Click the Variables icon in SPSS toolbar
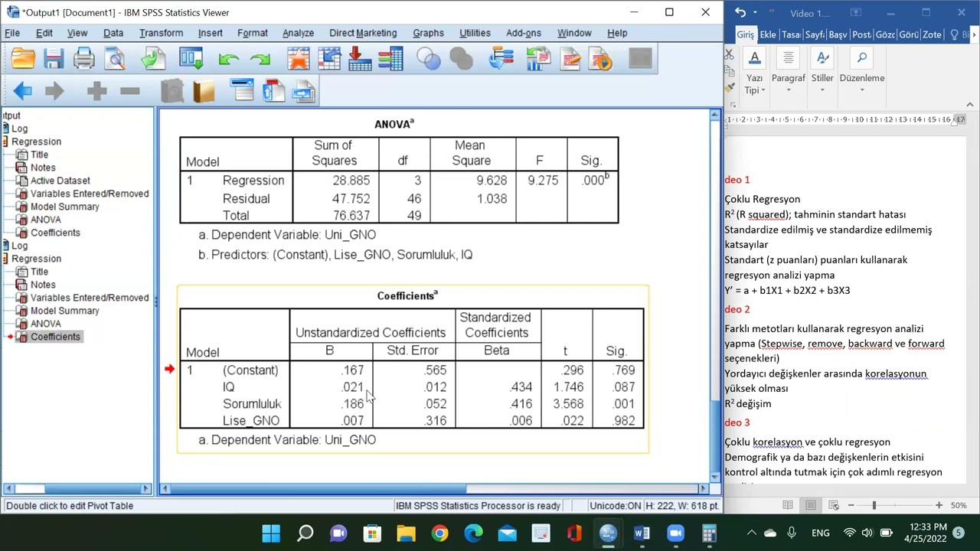 click(390, 59)
